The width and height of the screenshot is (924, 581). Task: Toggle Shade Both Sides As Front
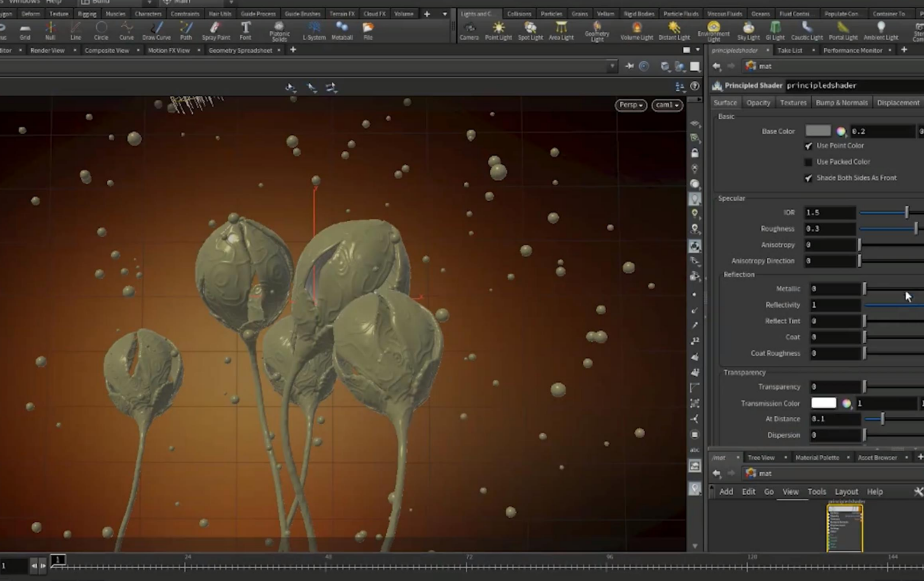(x=808, y=178)
